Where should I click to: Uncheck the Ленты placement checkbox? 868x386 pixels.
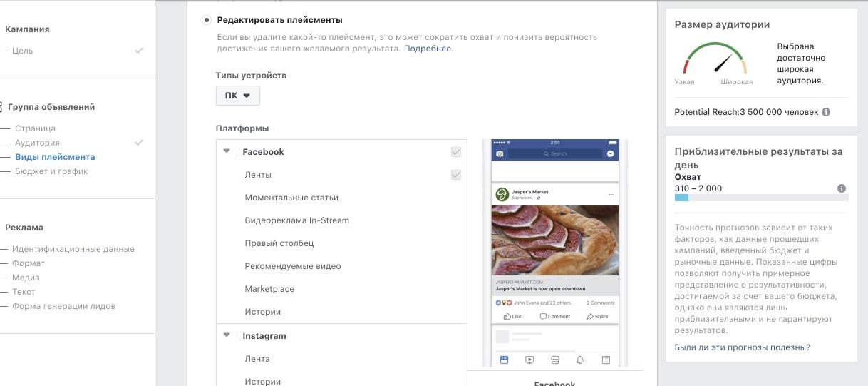[456, 175]
